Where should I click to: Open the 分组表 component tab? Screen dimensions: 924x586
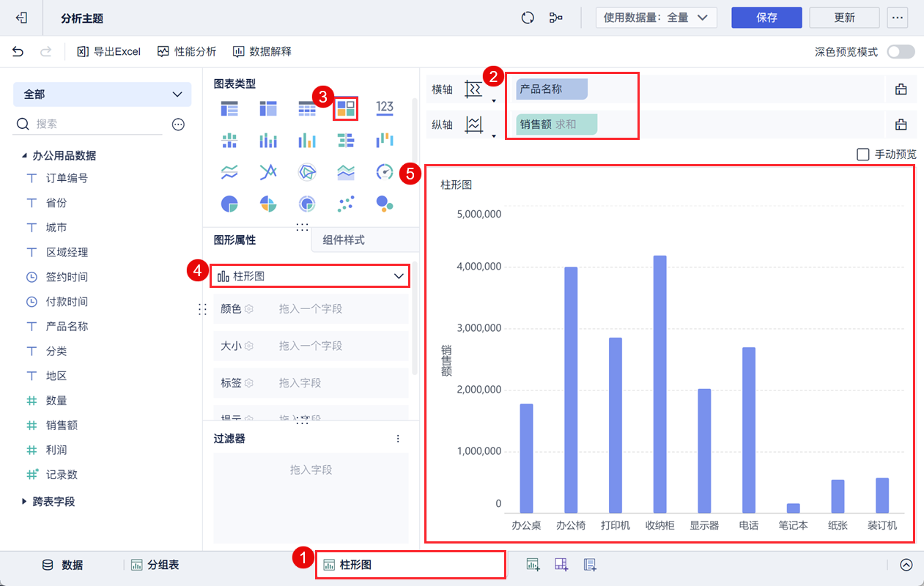(155, 565)
